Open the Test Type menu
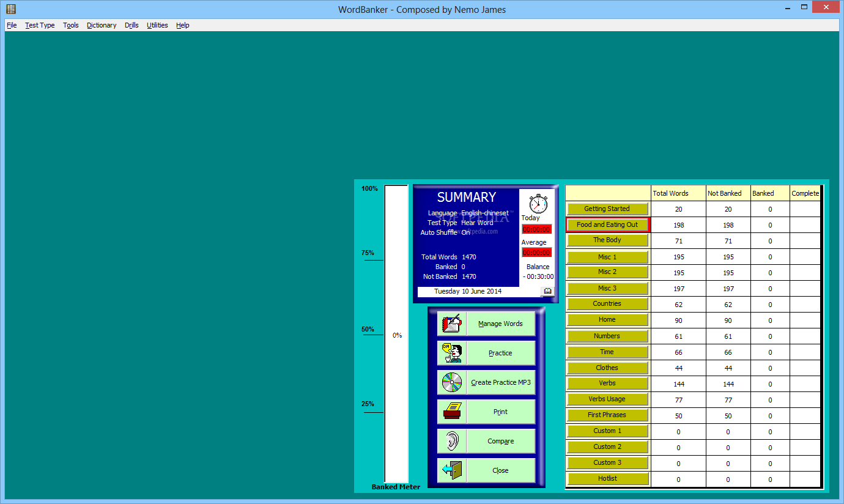The image size is (844, 504). pyautogui.click(x=40, y=25)
